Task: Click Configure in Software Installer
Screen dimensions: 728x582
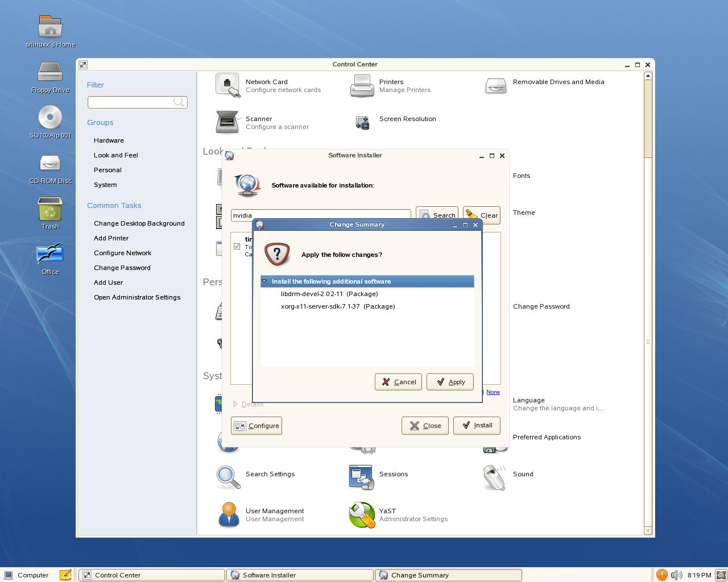Action: click(257, 426)
